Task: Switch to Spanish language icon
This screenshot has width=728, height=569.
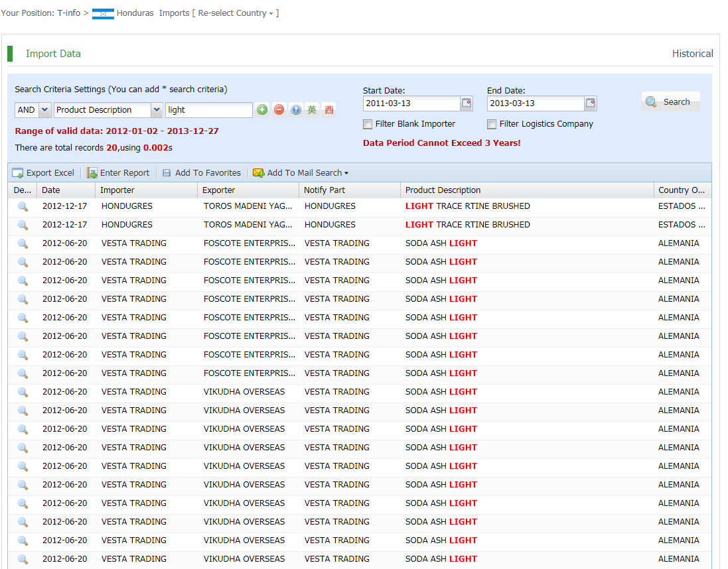Action: click(328, 110)
